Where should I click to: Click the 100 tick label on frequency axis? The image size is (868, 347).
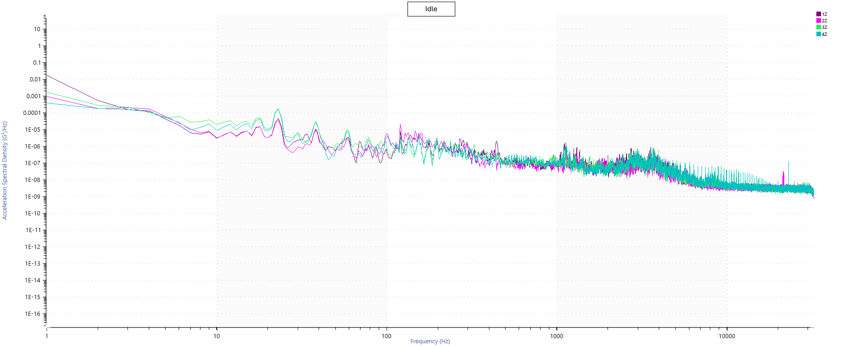387,336
